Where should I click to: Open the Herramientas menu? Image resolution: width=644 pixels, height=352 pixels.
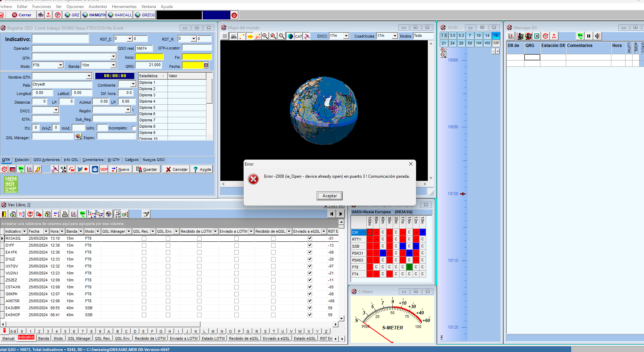[x=124, y=7]
